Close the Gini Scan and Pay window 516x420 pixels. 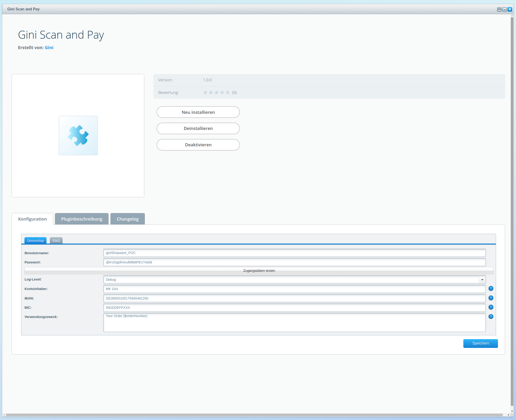click(510, 9)
